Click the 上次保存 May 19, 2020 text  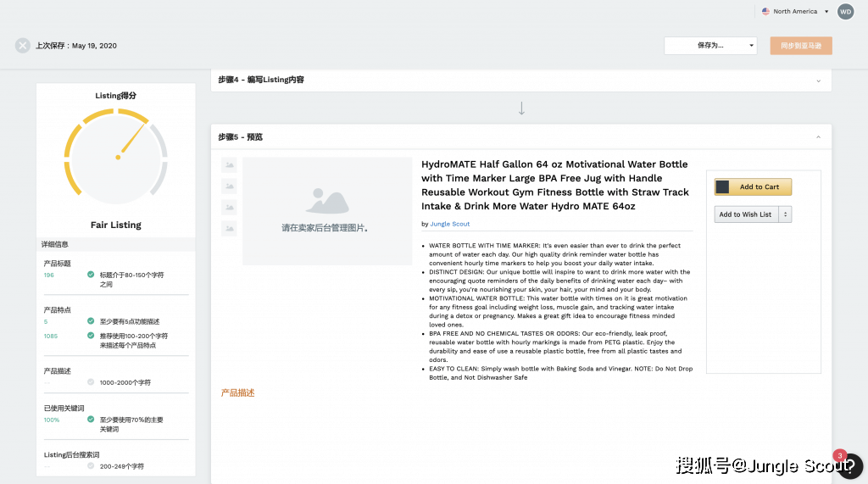click(x=76, y=46)
